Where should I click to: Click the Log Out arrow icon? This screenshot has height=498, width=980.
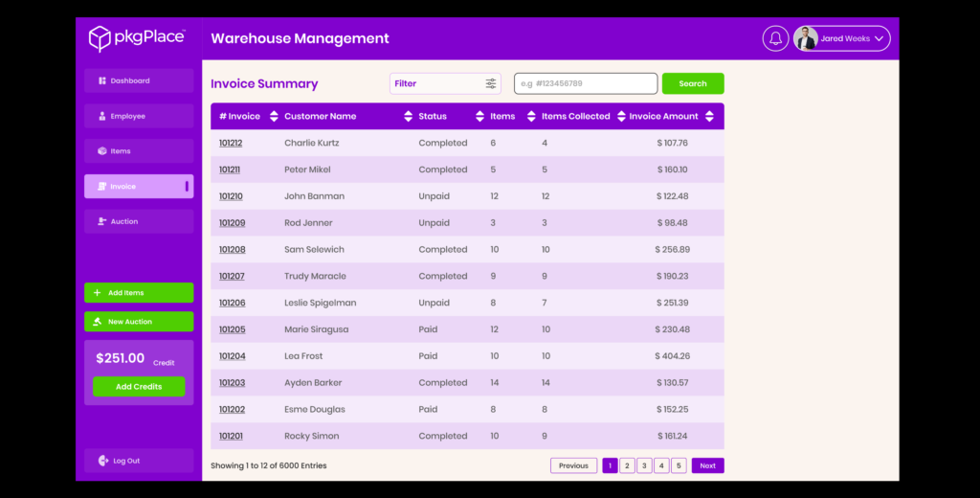103,461
